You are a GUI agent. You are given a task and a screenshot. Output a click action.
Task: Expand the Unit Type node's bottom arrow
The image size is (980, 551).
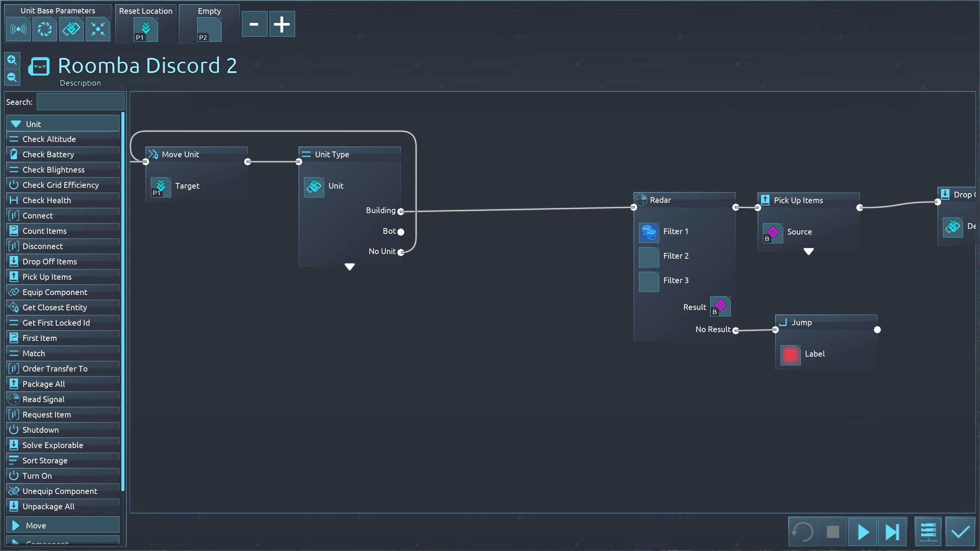click(349, 267)
